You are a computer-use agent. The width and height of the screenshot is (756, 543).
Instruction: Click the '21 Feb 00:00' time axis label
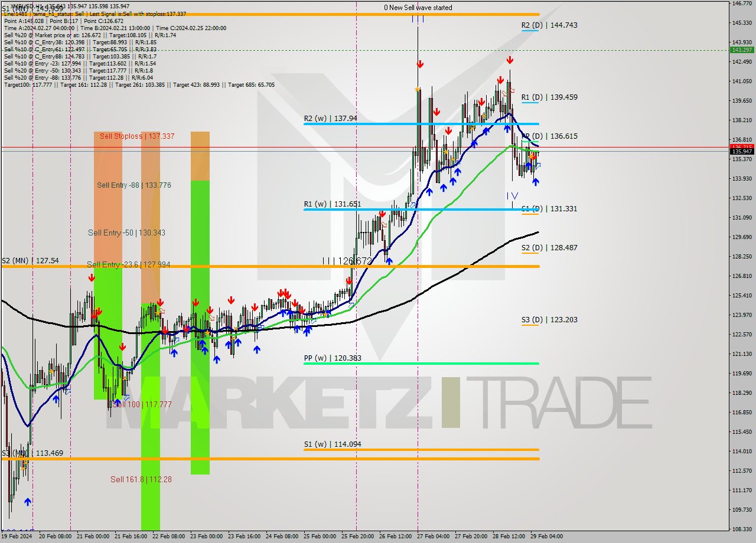pos(92,537)
